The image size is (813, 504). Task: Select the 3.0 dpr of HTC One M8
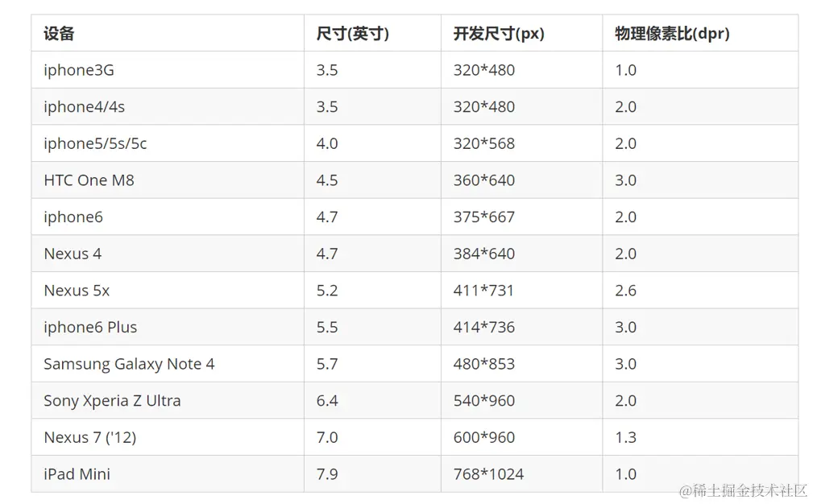click(700, 180)
